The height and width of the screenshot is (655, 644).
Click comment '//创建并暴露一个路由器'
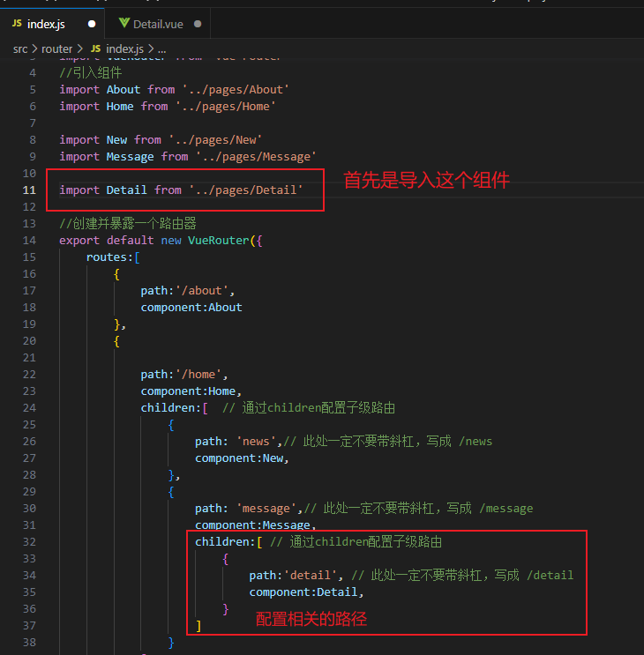point(127,224)
